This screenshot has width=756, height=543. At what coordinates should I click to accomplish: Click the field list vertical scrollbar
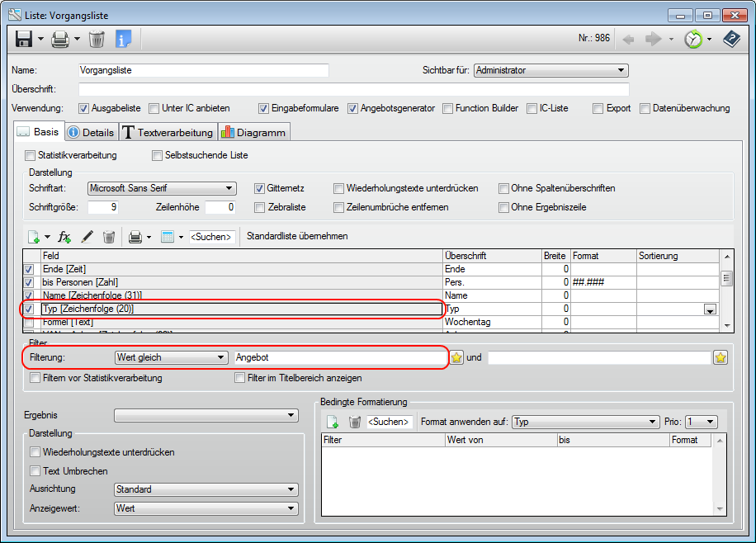pyautogui.click(x=726, y=293)
